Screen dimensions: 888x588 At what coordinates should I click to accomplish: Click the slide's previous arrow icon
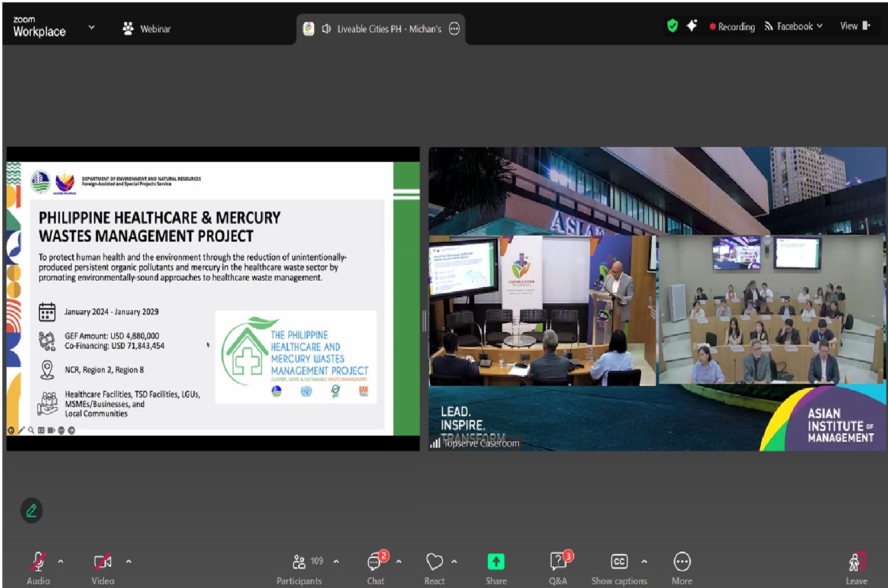pos(11,430)
